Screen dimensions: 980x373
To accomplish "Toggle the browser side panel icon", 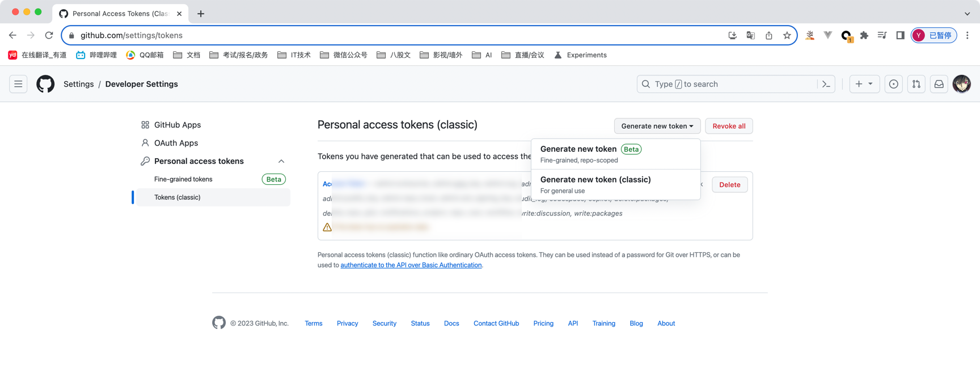I will pos(900,35).
